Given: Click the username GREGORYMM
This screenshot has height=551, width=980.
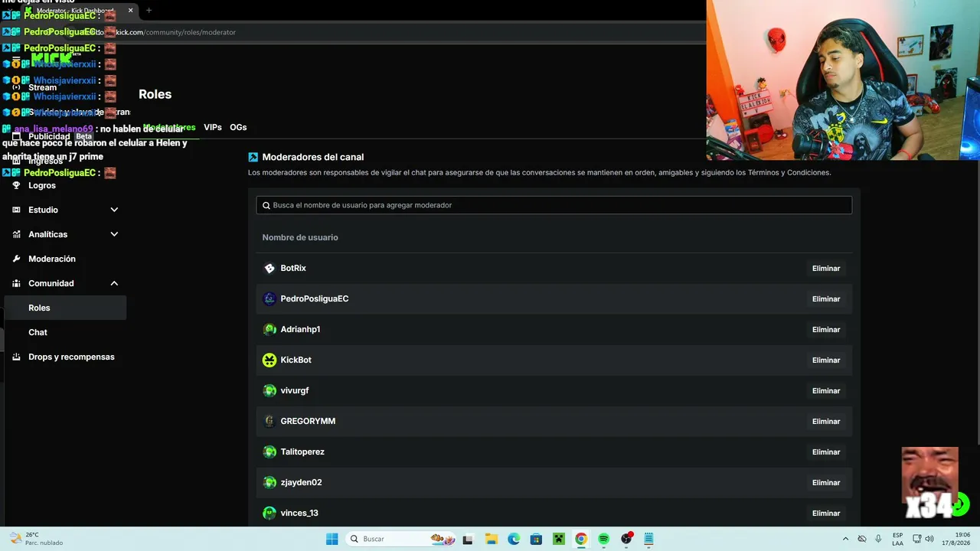Looking at the screenshot, I should click(308, 421).
